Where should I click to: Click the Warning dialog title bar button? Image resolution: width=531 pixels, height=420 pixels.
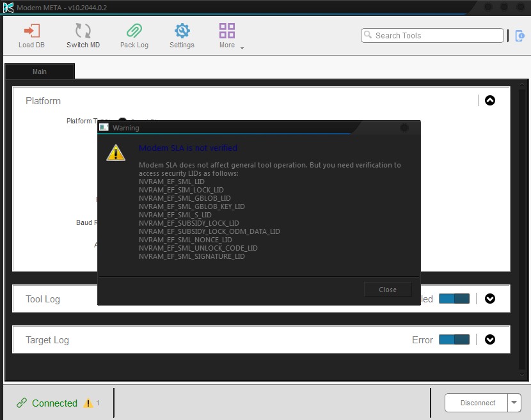tap(404, 128)
